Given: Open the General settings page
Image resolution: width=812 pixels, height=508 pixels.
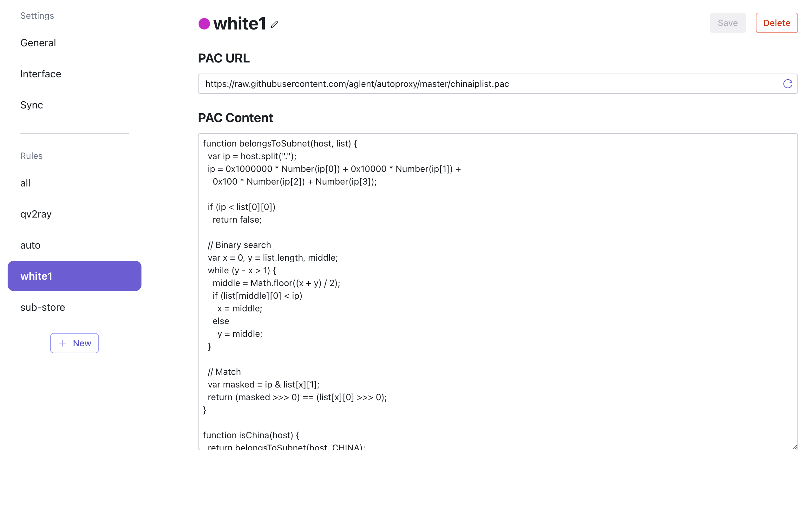Looking at the screenshot, I should 38,43.
